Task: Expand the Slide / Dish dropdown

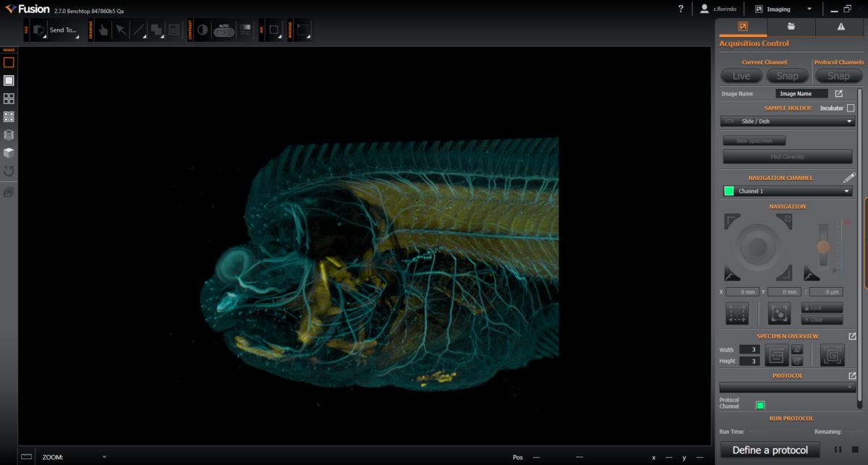Action: click(788, 121)
